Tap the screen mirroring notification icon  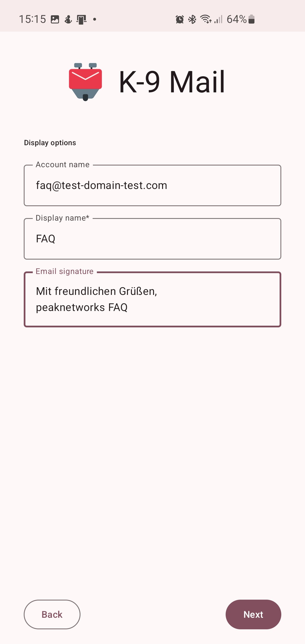tap(81, 19)
